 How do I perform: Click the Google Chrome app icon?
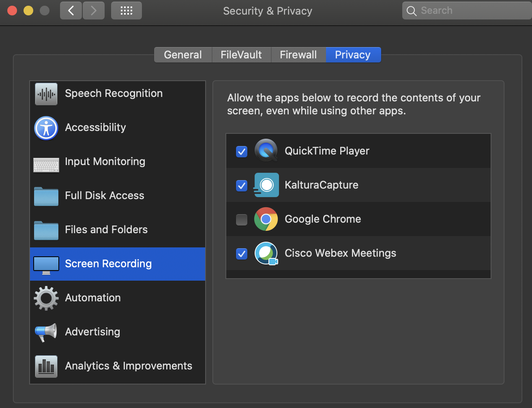point(266,219)
